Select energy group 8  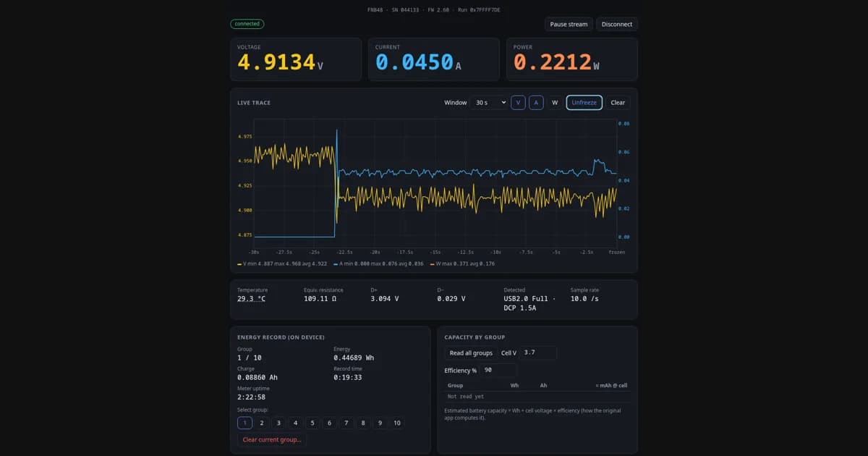pyautogui.click(x=362, y=423)
